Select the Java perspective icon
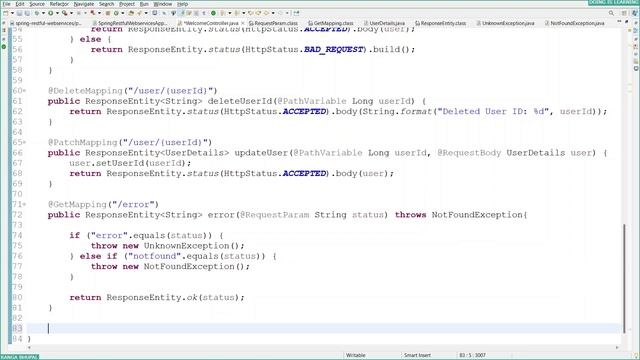640x360 pixels. click(x=635, y=13)
